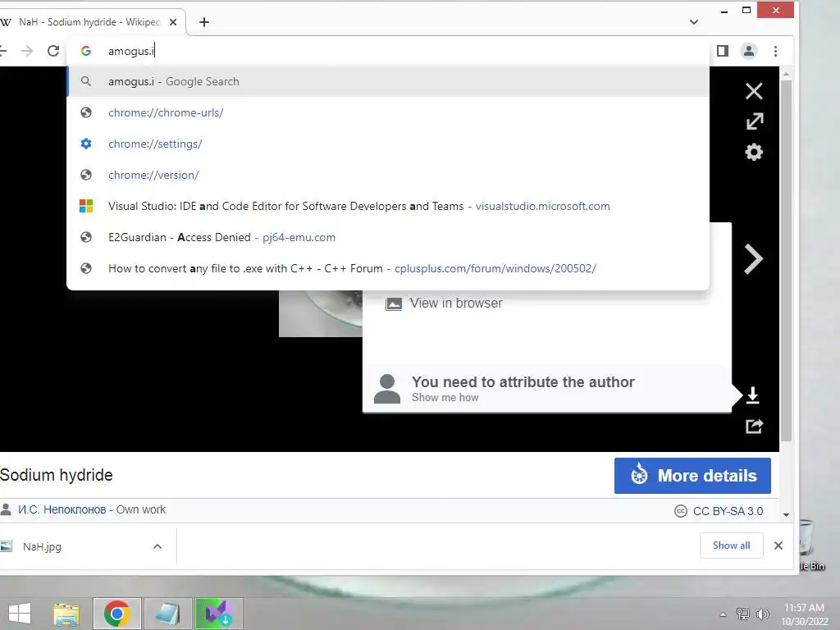840x630 pixels.
Task: Click Show me how attribution link
Action: (x=445, y=398)
